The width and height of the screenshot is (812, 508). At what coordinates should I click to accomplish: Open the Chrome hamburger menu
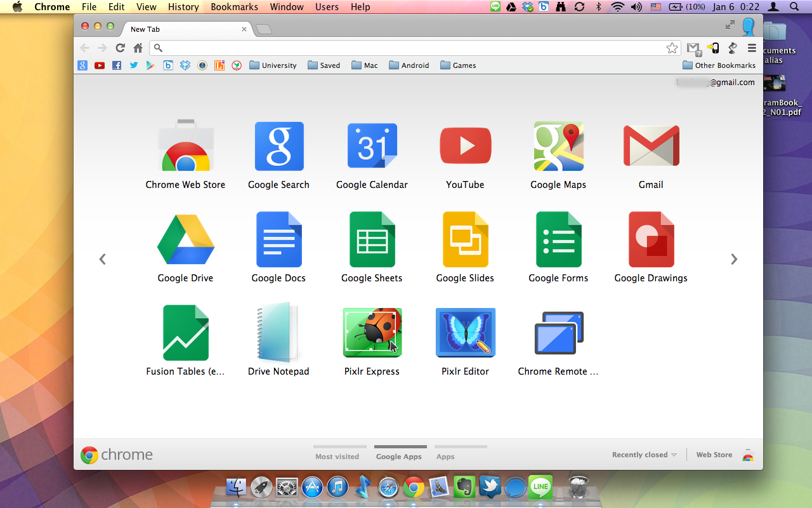pos(752,48)
